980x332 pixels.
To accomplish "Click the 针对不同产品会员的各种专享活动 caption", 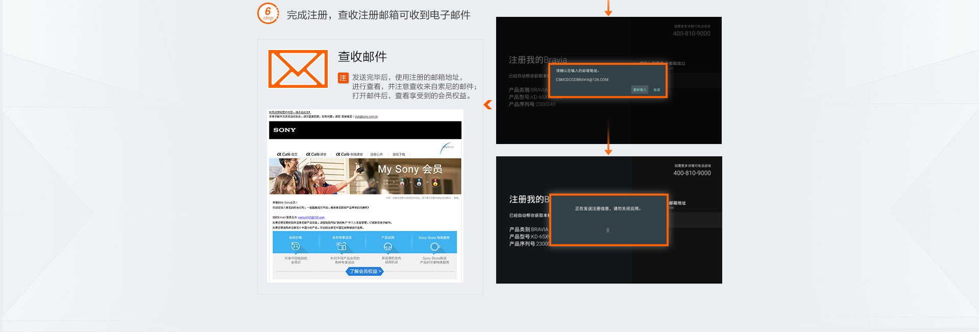I will click(x=345, y=260).
